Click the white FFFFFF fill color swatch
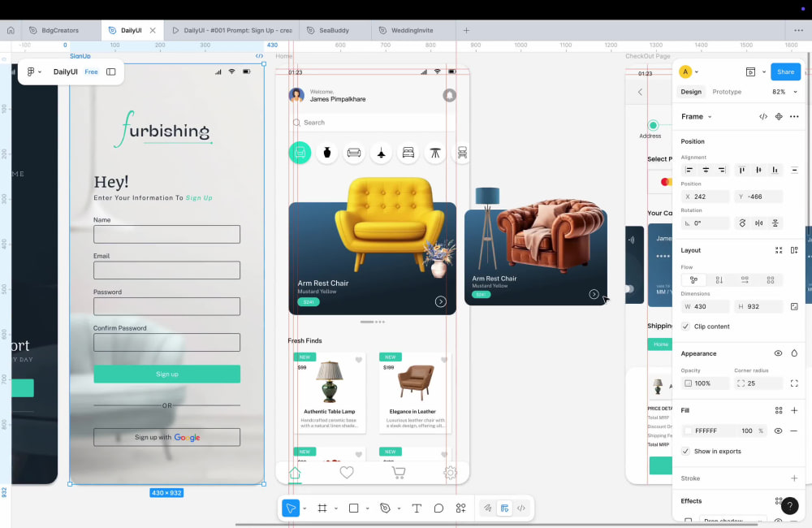The height and width of the screenshot is (528, 812). (689, 431)
